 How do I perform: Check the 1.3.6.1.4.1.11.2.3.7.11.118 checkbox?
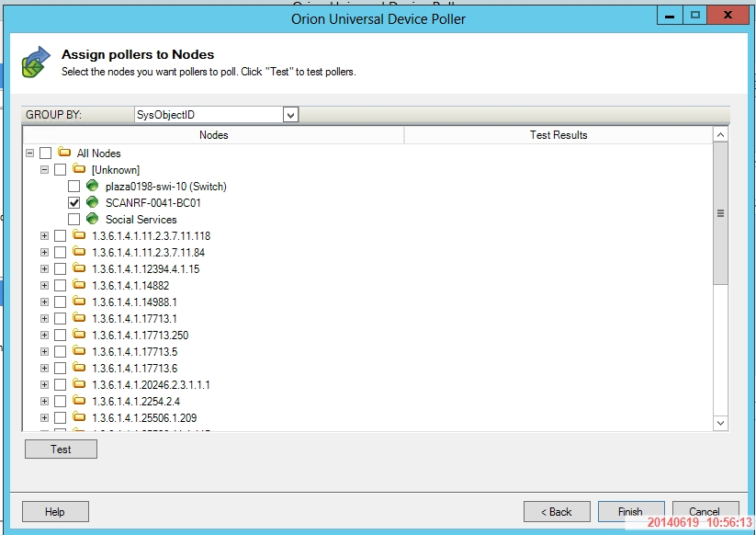(x=61, y=236)
